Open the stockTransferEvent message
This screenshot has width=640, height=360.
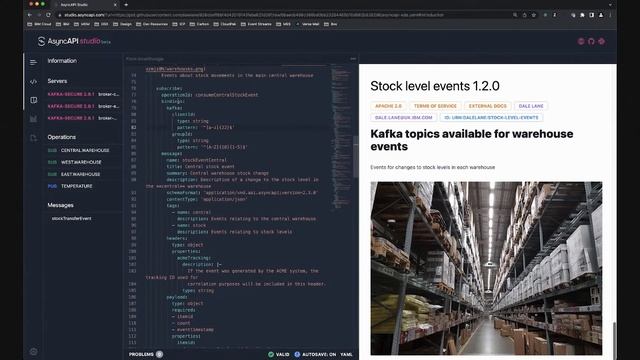click(71, 218)
